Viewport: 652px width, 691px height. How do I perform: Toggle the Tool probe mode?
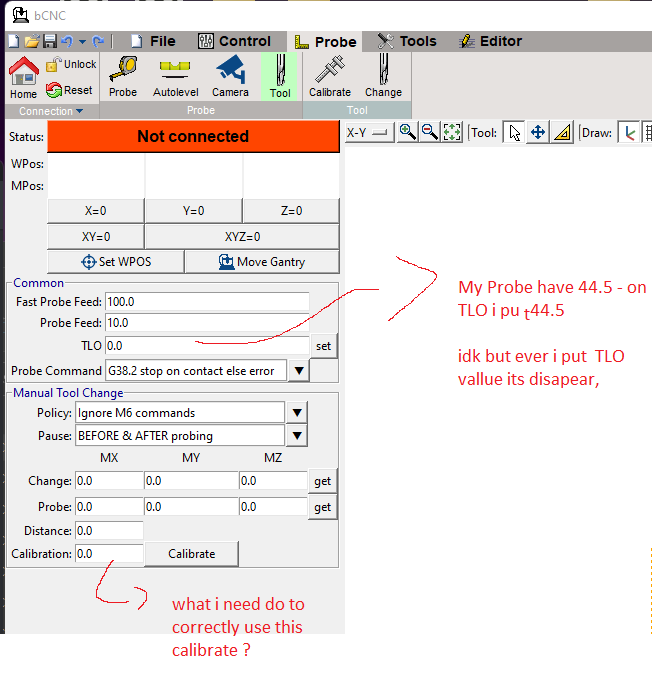(280, 77)
